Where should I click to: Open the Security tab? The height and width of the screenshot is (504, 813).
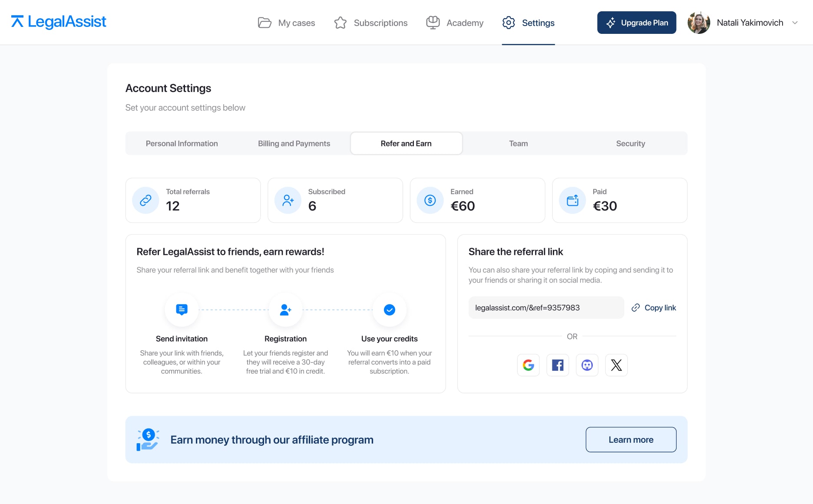631,143
